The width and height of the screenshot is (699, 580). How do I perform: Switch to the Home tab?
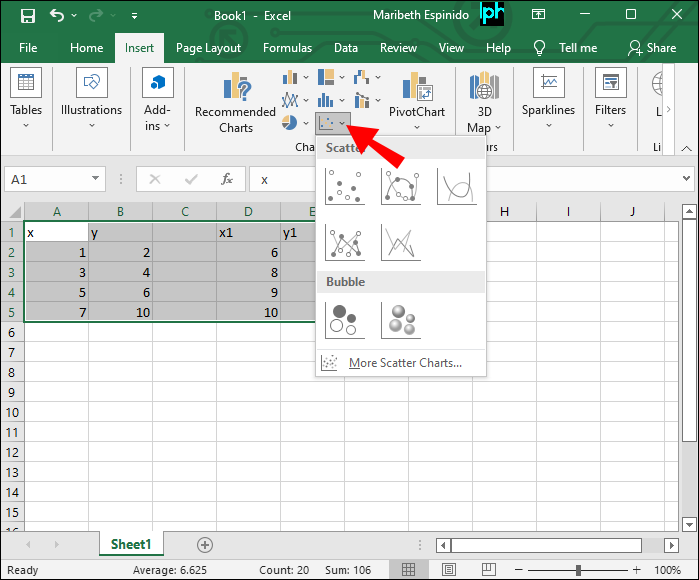(86, 48)
